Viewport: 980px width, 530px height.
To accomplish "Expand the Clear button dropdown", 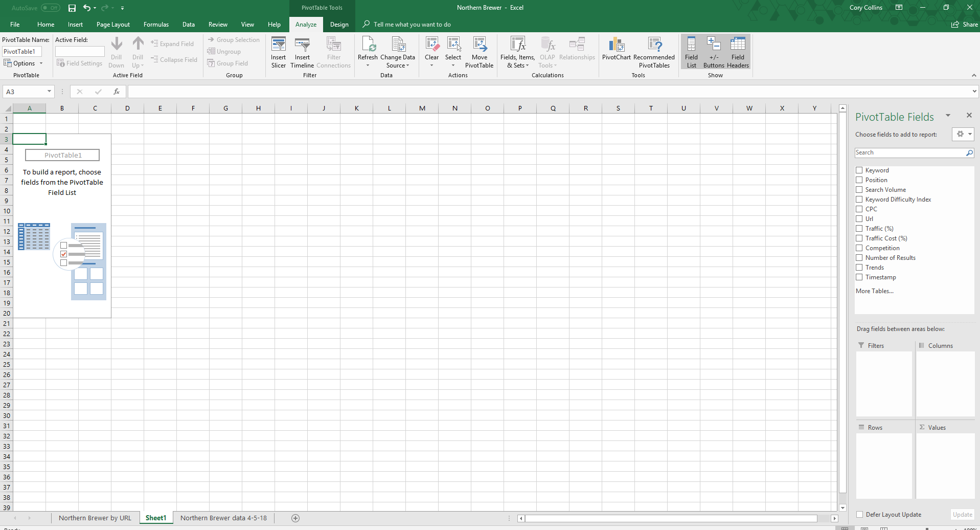I will click(x=431, y=64).
